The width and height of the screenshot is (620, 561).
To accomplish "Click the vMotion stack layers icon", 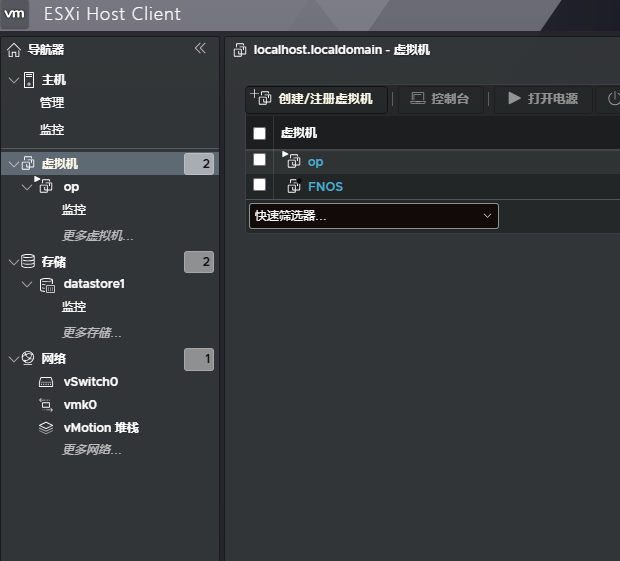I will pyautogui.click(x=46, y=428).
